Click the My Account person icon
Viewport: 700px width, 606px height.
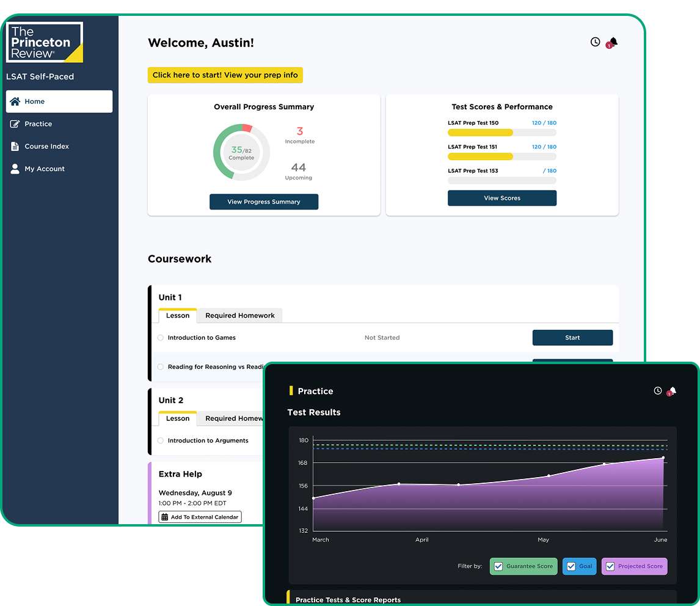pos(15,169)
